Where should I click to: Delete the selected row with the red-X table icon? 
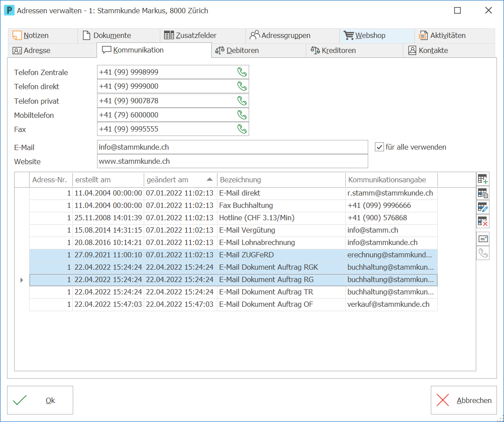(x=483, y=221)
